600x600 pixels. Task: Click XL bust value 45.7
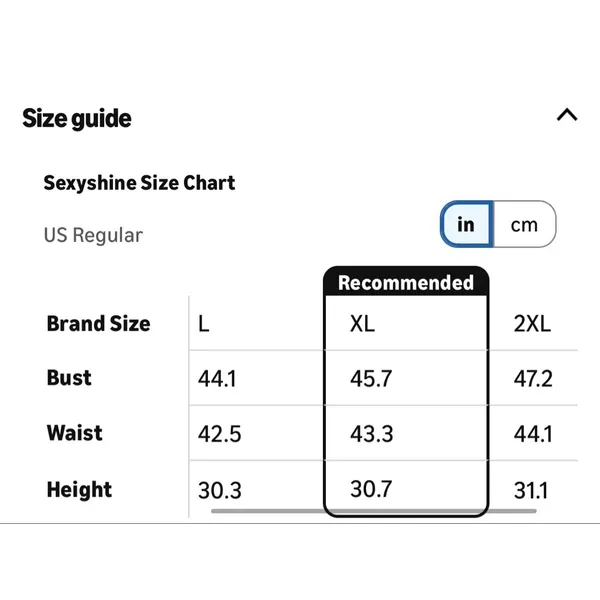[371, 379]
